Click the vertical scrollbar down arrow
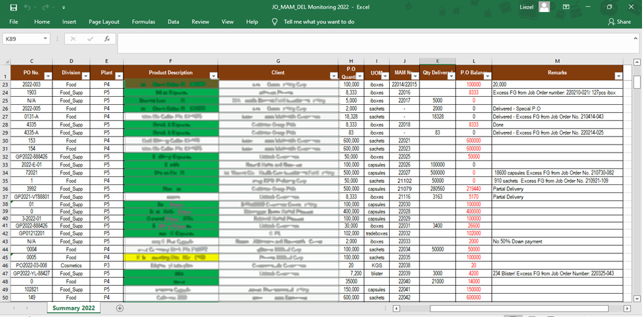 coord(637,298)
